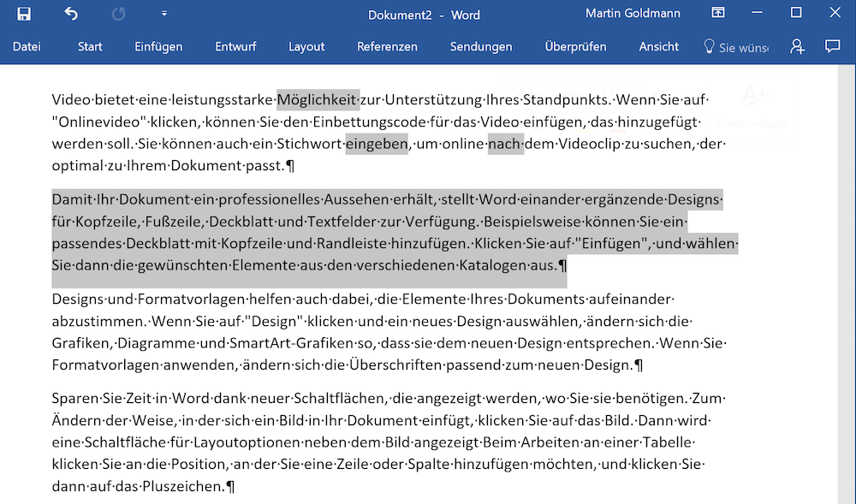Save the document with the floppy icon
Screen dimensions: 856x504
[x=23, y=15]
